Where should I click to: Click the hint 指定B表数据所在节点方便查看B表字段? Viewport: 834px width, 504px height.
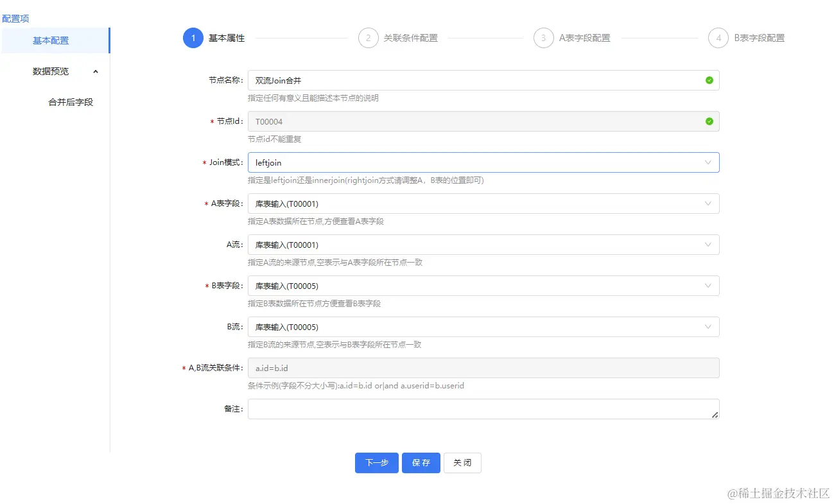click(315, 304)
